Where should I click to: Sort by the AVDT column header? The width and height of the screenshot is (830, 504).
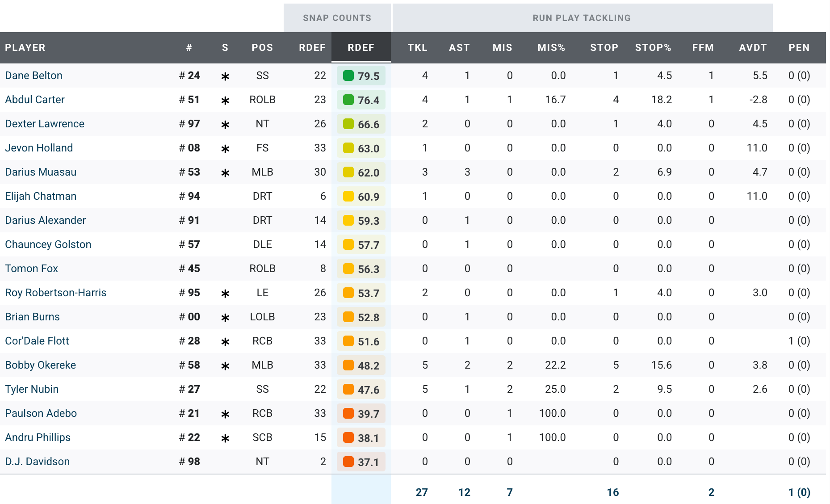(753, 48)
